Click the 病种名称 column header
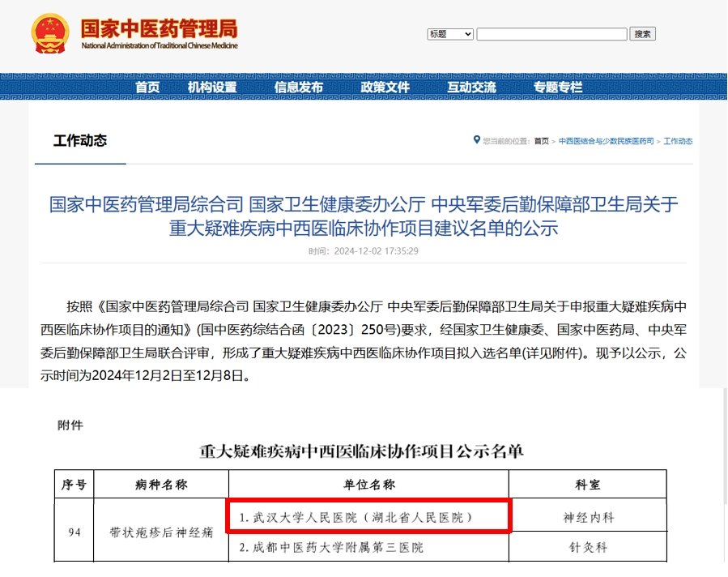Viewport: 728px width, 577px height. point(161,485)
